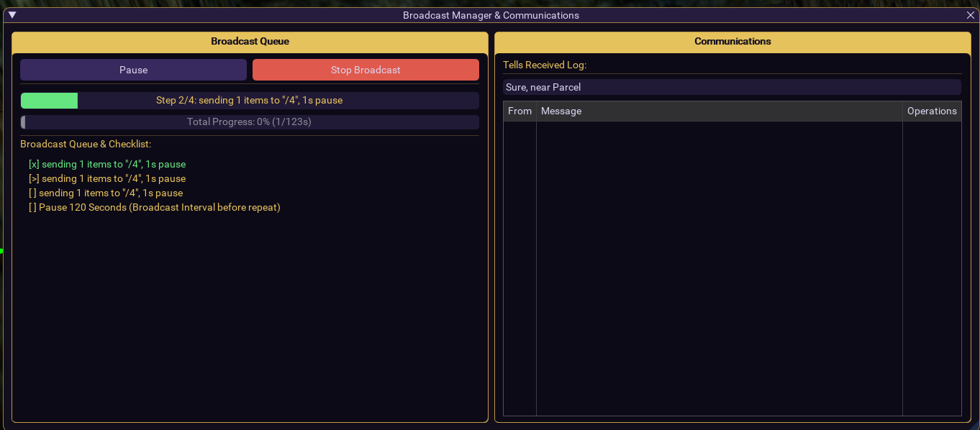The width and height of the screenshot is (980, 430).
Task: Click the pending sending 1 items entry
Action: tap(106, 193)
